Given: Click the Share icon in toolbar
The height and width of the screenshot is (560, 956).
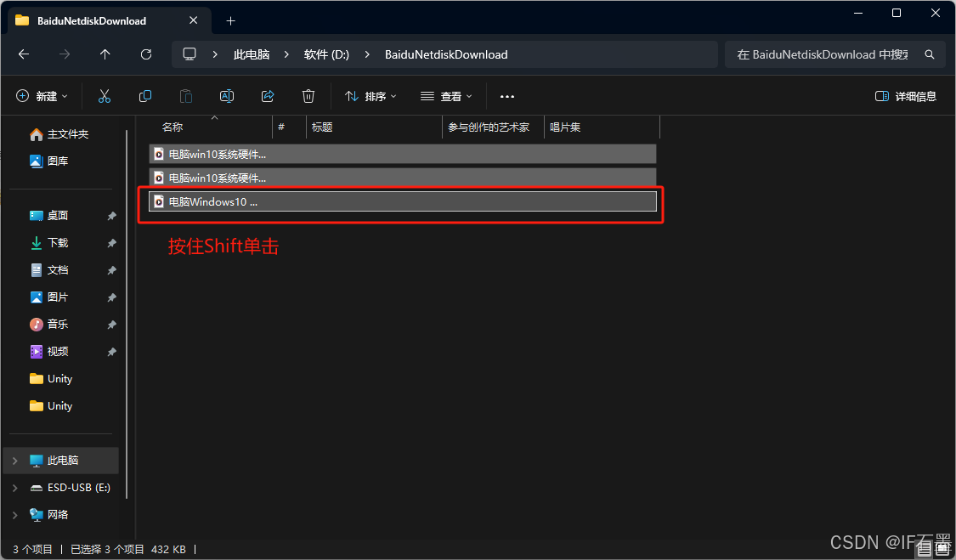Looking at the screenshot, I should pyautogui.click(x=268, y=96).
